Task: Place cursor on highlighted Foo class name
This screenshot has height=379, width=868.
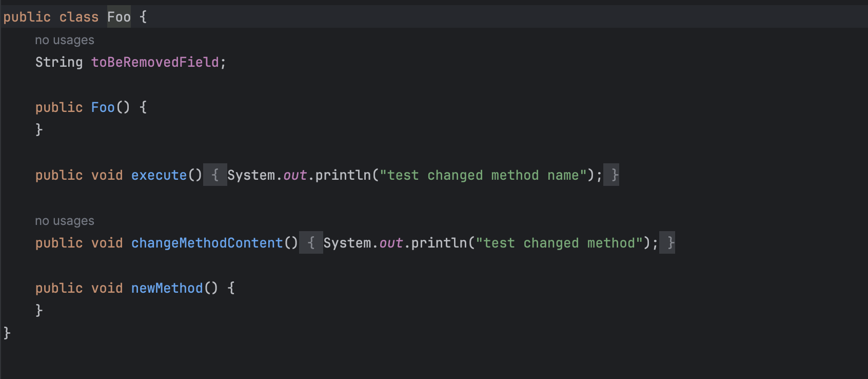Action: (119, 17)
